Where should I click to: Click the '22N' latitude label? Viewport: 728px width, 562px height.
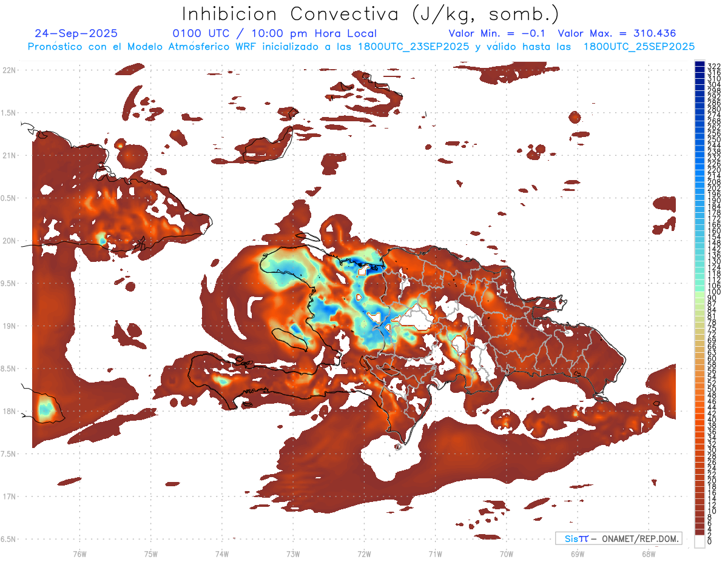[8, 70]
